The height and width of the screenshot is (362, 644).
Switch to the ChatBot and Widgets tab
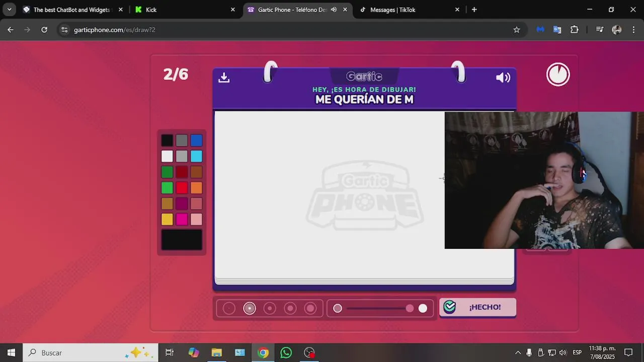pos(73,10)
